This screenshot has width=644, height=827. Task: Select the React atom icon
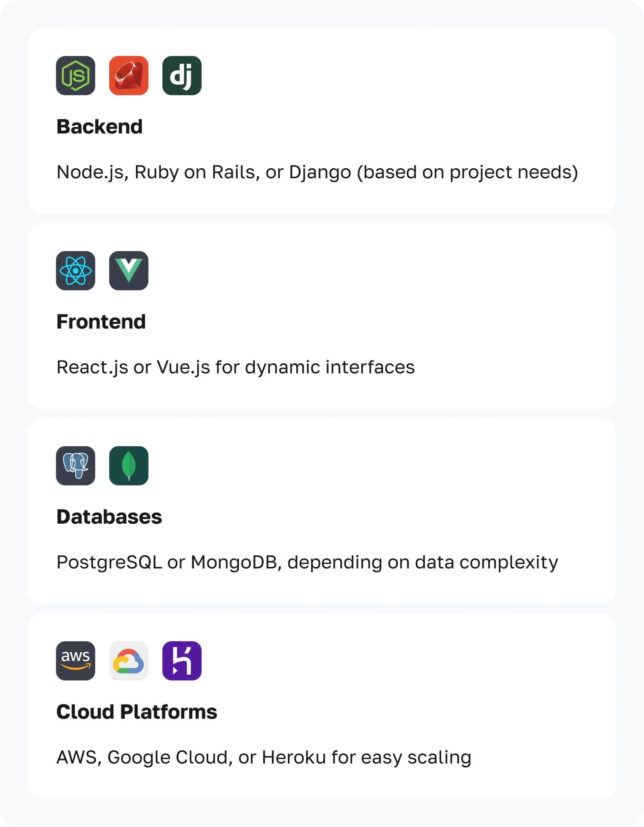click(76, 271)
